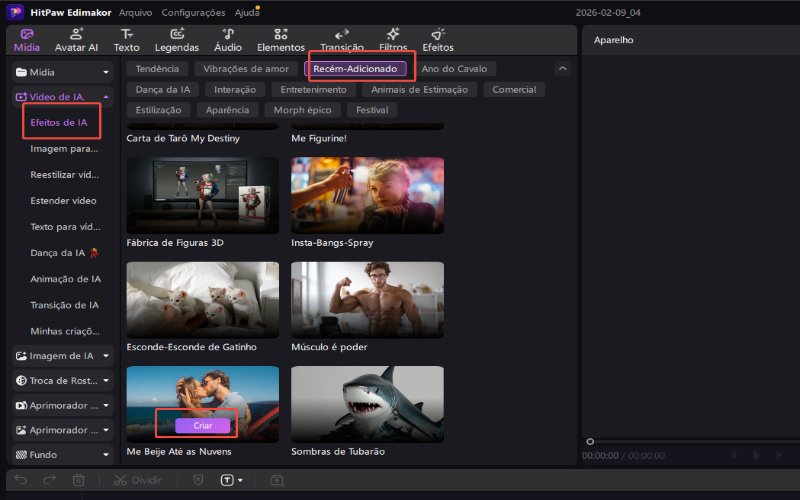Open the Elementos panel
Image resolution: width=800 pixels, height=500 pixels.
click(x=281, y=40)
